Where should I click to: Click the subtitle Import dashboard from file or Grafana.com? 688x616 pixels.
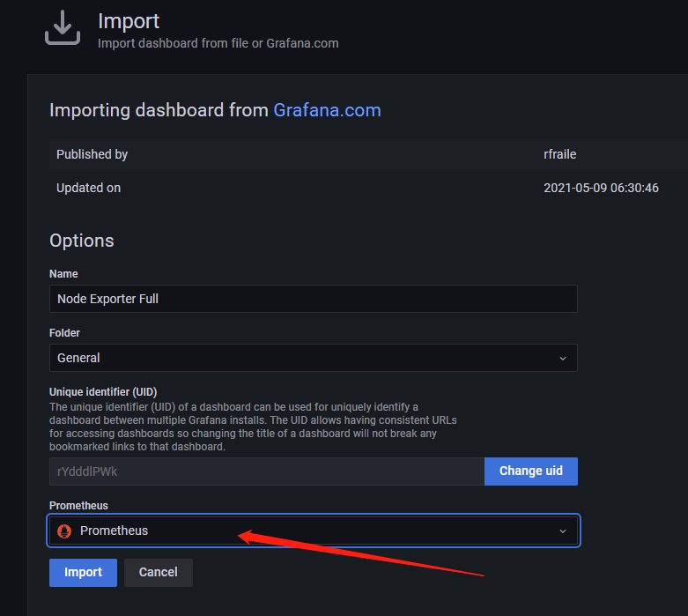(x=218, y=43)
